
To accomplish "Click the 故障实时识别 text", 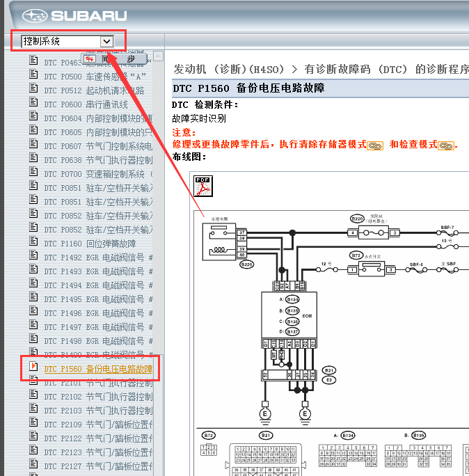I will [x=199, y=118].
